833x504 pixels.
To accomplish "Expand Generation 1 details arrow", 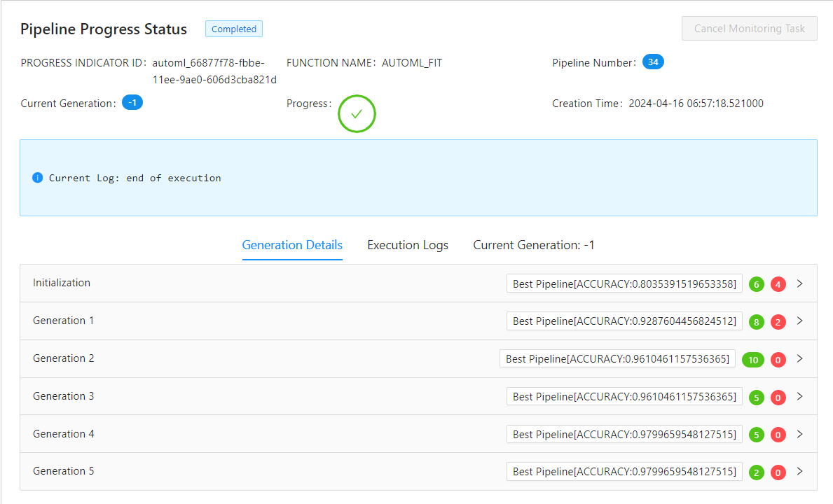I will [x=799, y=321].
